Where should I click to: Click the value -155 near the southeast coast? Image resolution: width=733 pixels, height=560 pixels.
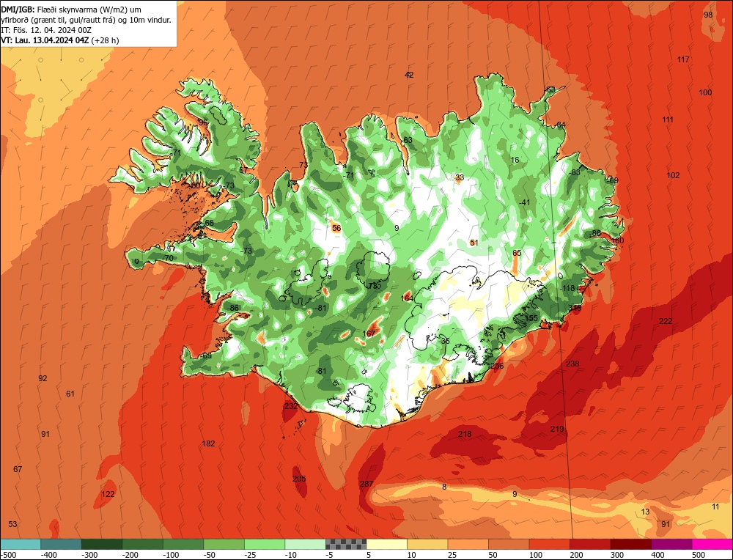point(530,318)
